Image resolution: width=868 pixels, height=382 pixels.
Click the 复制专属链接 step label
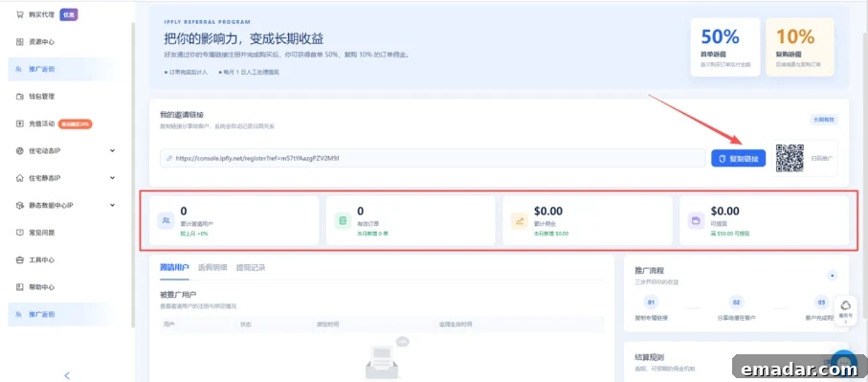(651, 318)
